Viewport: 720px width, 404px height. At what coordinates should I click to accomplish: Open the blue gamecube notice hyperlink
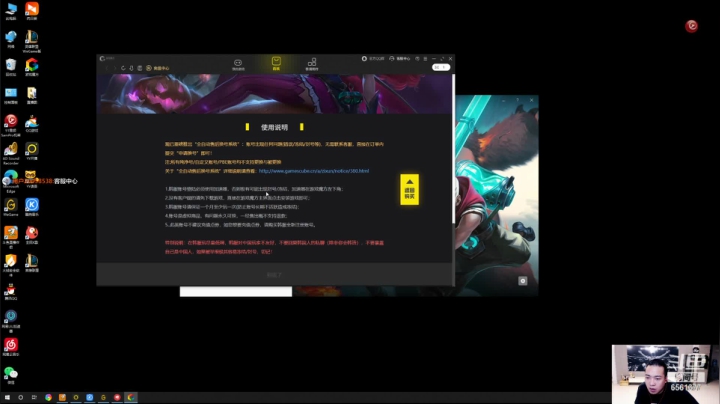(x=314, y=171)
